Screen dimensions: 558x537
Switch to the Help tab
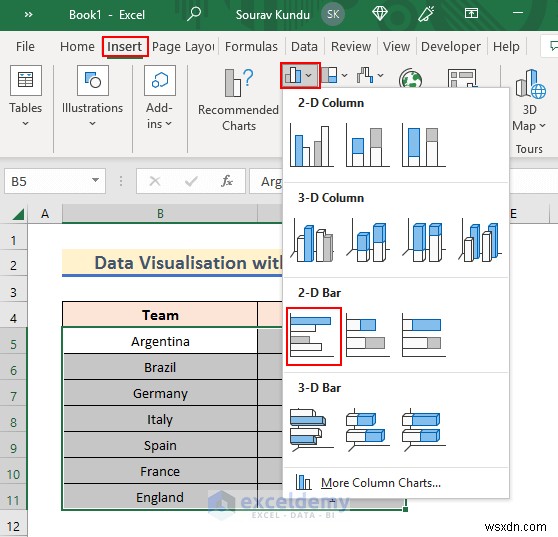[x=506, y=47]
